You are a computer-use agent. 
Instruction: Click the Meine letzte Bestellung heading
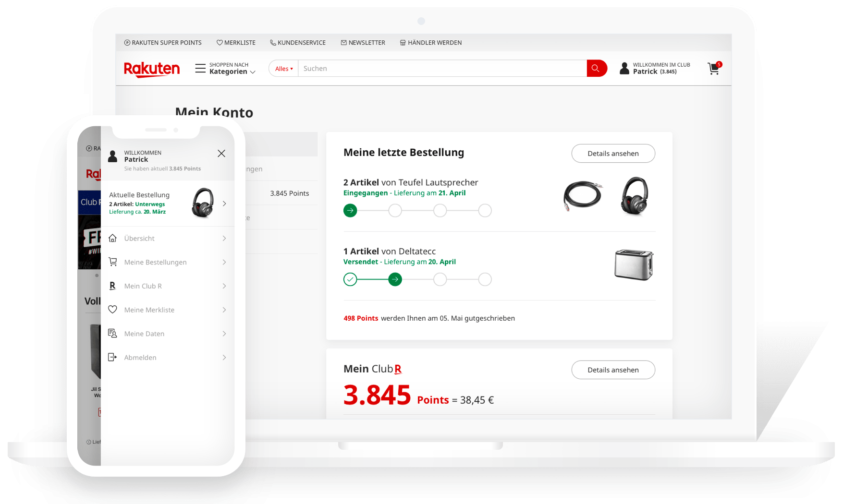click(403, 152)
